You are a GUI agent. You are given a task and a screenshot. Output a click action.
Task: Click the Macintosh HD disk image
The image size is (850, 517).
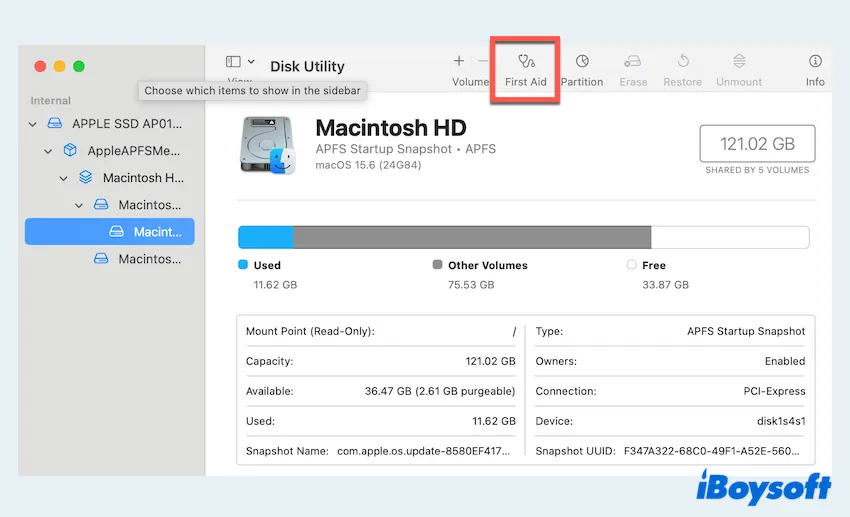(x=267, y=145)
